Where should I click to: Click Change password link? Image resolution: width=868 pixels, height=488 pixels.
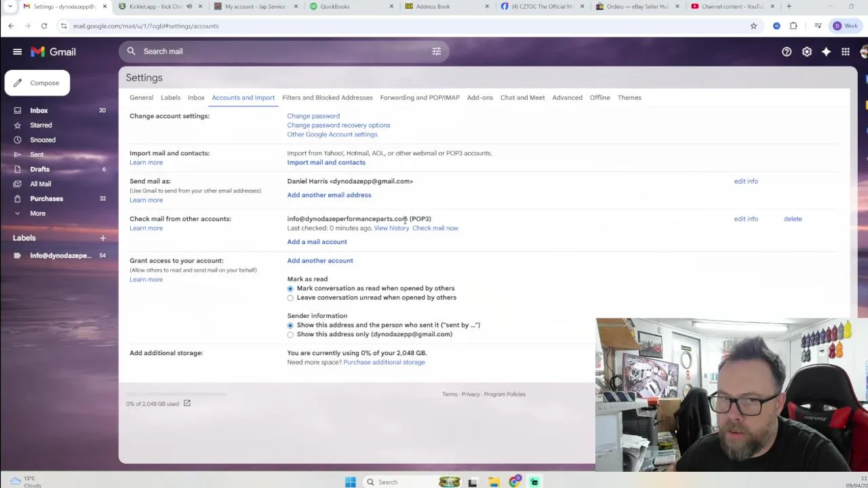click(x=313, y=116)
